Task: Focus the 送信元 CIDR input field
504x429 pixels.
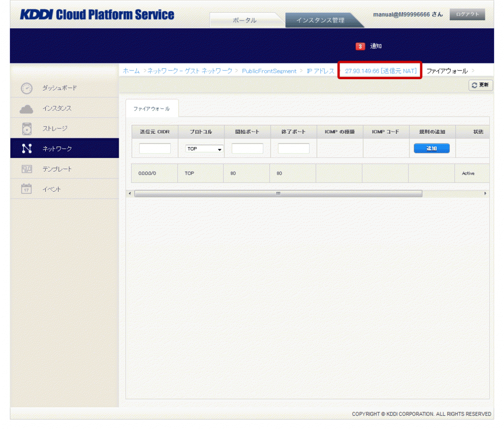Action: pos(155,149)
